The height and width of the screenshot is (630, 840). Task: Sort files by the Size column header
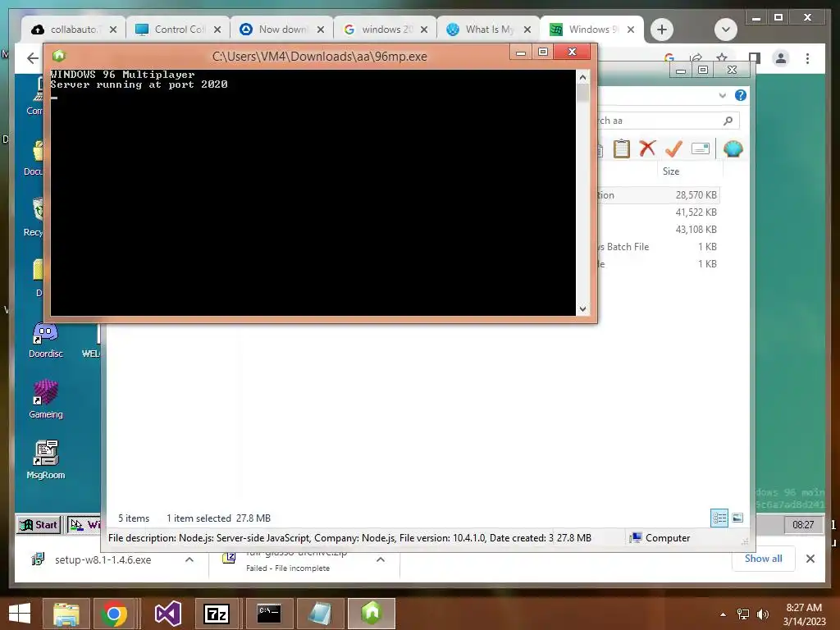671,171
